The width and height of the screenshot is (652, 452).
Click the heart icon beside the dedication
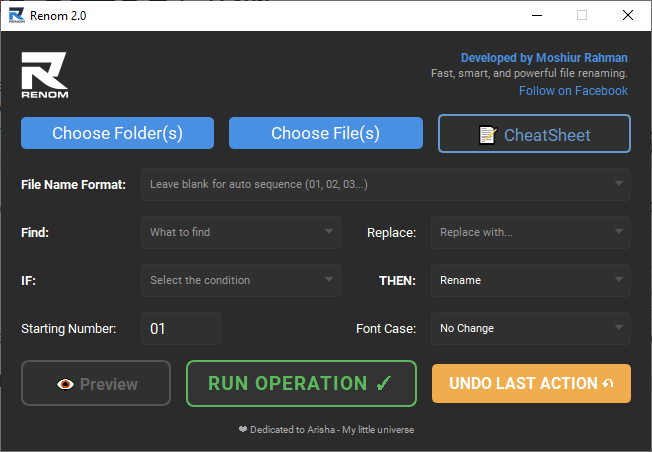click(243, 430)
